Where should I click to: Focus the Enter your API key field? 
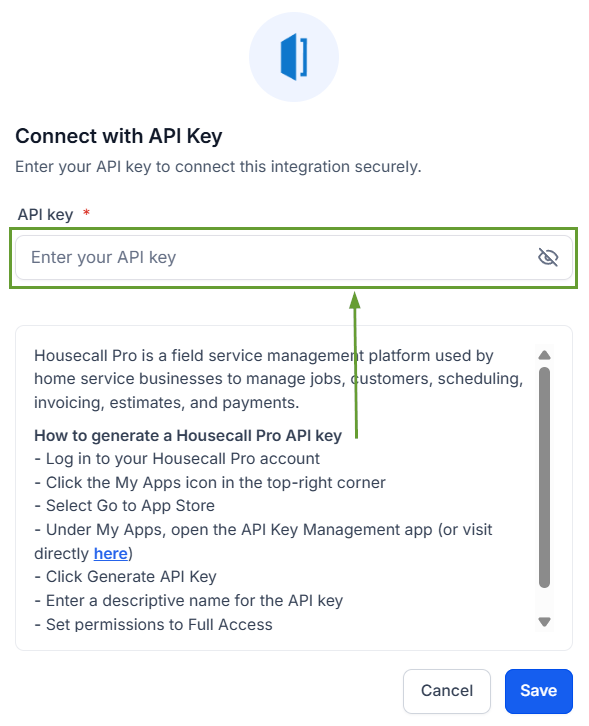[x=294, y=257]
